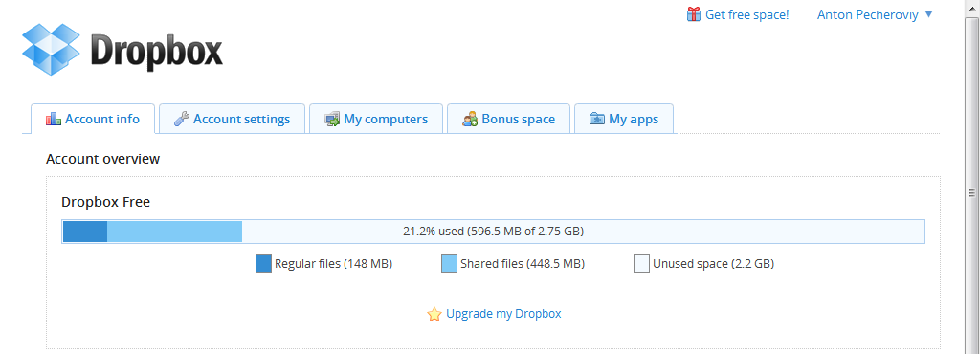The image size is (980, 354).
Task: Select the Bonus space tab
Action: [x=509, y=119]
